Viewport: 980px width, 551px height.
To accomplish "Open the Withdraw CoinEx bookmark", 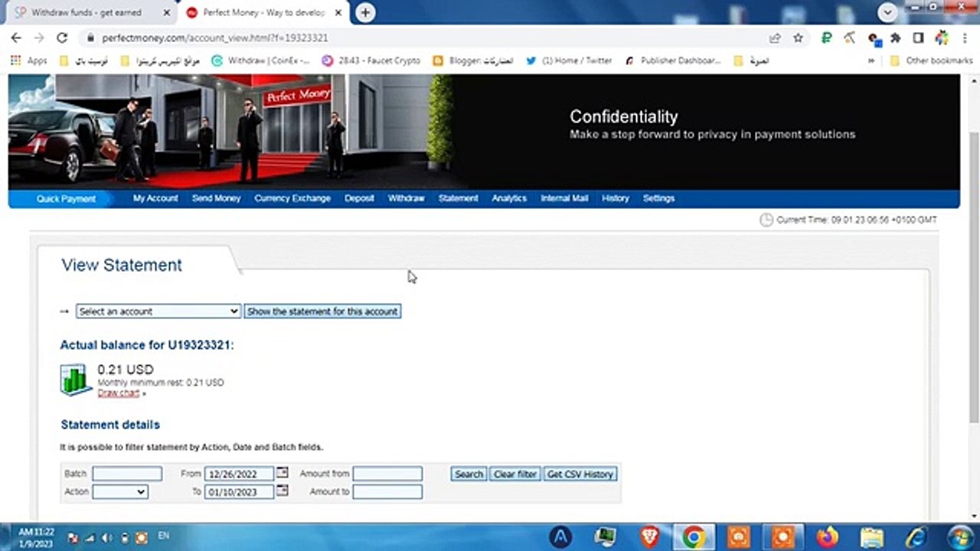I will (x=260, y=60).
